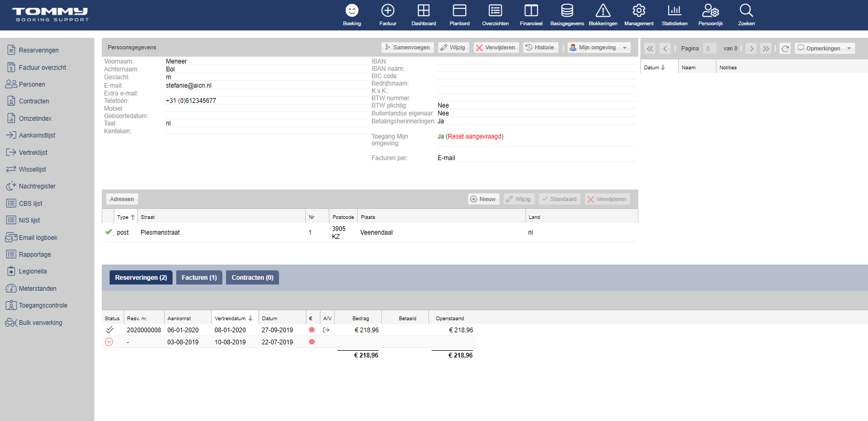Image resolution: width=868 pixels, height=421 pixels.
Task: Open the Historie button
Action: tap(540, 47)
